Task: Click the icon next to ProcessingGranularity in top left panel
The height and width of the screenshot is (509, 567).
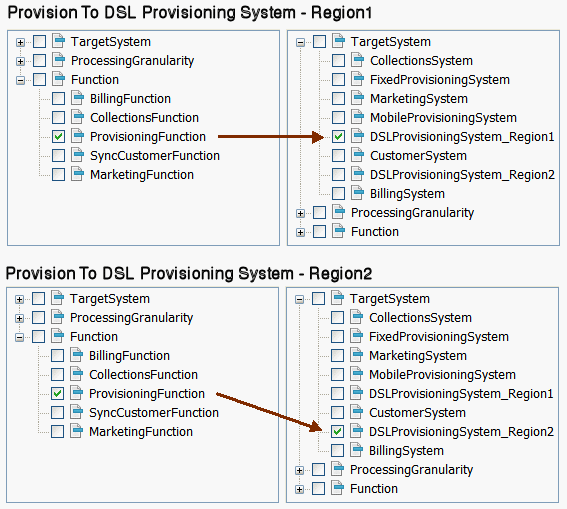Action: pos(58,60)
